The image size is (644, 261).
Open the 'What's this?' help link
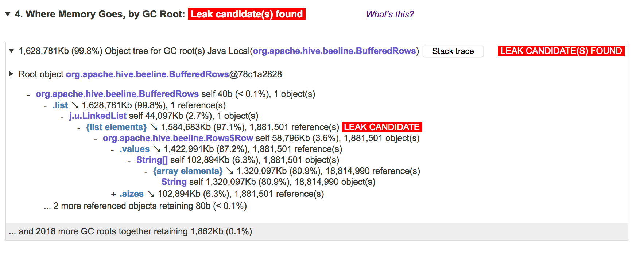389,14
